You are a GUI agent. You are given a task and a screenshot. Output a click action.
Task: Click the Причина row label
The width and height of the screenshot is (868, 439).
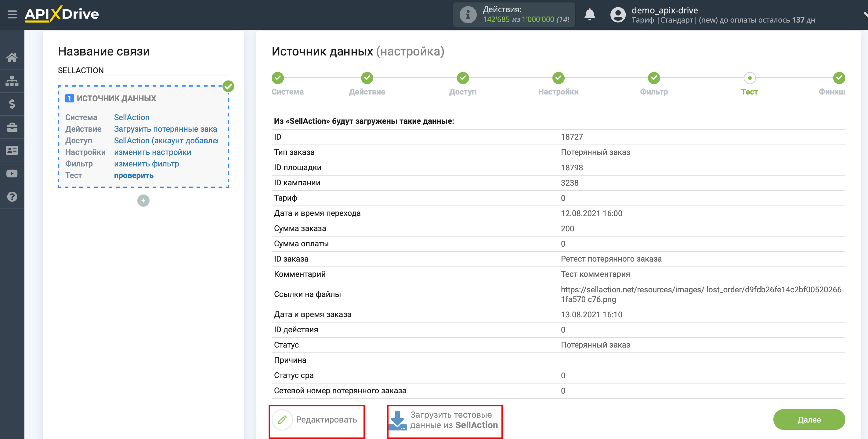[290, 360]
